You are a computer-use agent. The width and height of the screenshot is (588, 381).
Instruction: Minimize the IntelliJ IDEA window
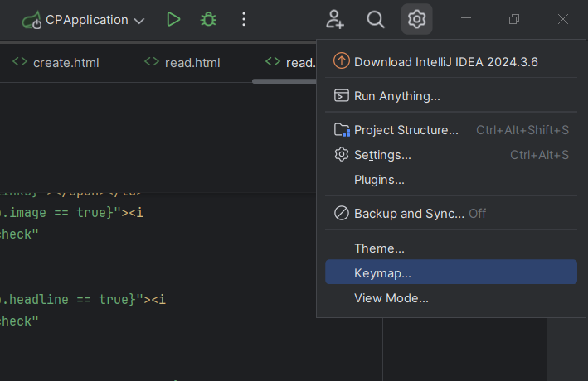click(x=466, y=19)
